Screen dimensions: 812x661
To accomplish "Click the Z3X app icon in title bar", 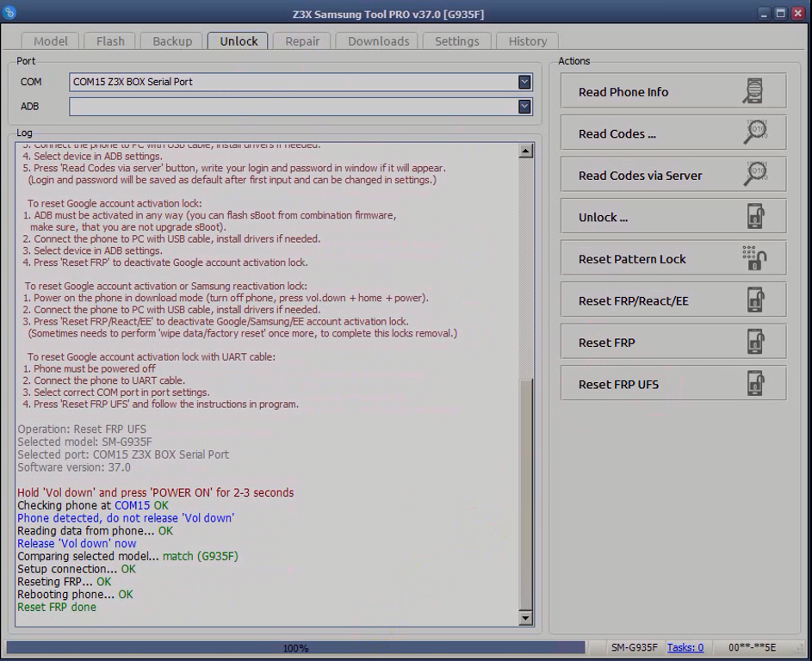I will pos(9,12).
